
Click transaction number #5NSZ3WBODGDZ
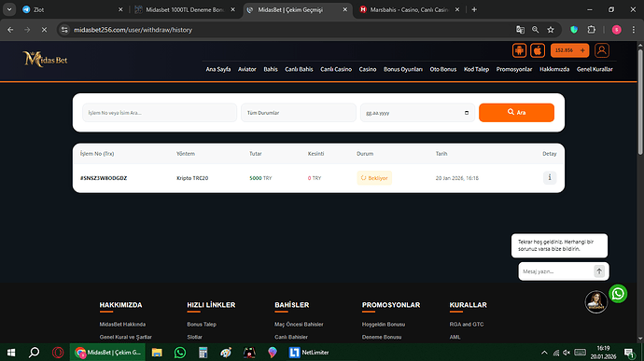pyautogui.click(x=104, y=178)
